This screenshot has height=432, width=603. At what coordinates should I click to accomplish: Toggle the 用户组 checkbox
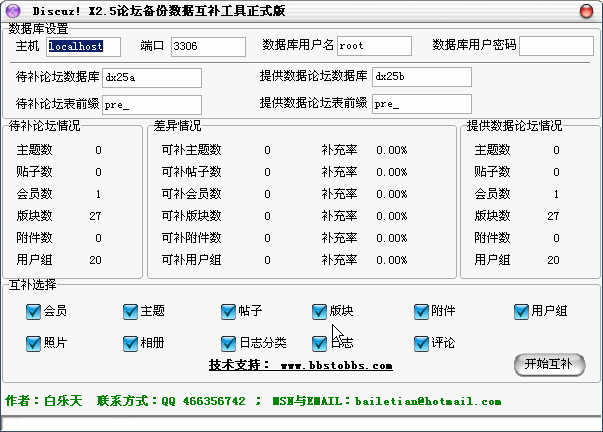(x=521, y=311)
